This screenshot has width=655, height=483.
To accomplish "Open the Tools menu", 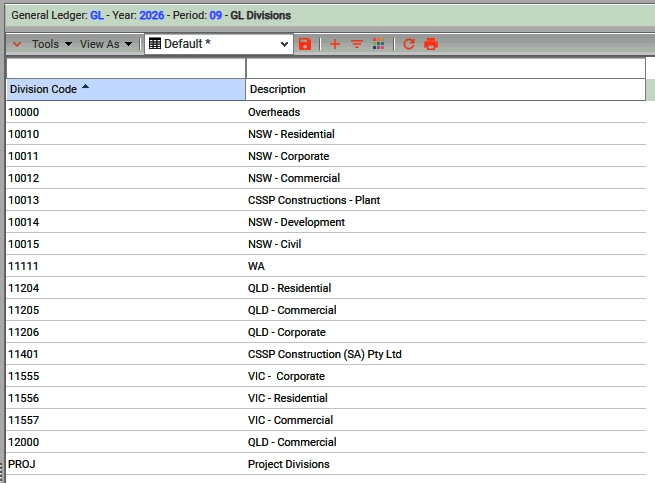I will [x=52, y=44].
